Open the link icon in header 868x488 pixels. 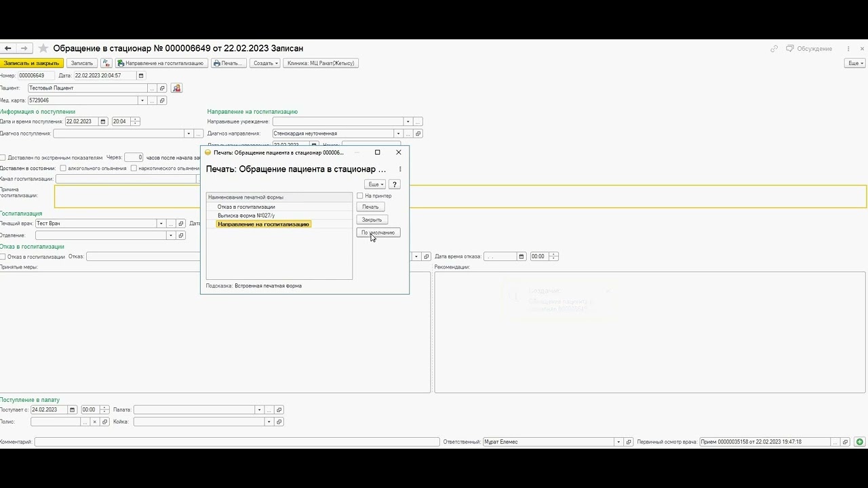[x=774, y=49]
